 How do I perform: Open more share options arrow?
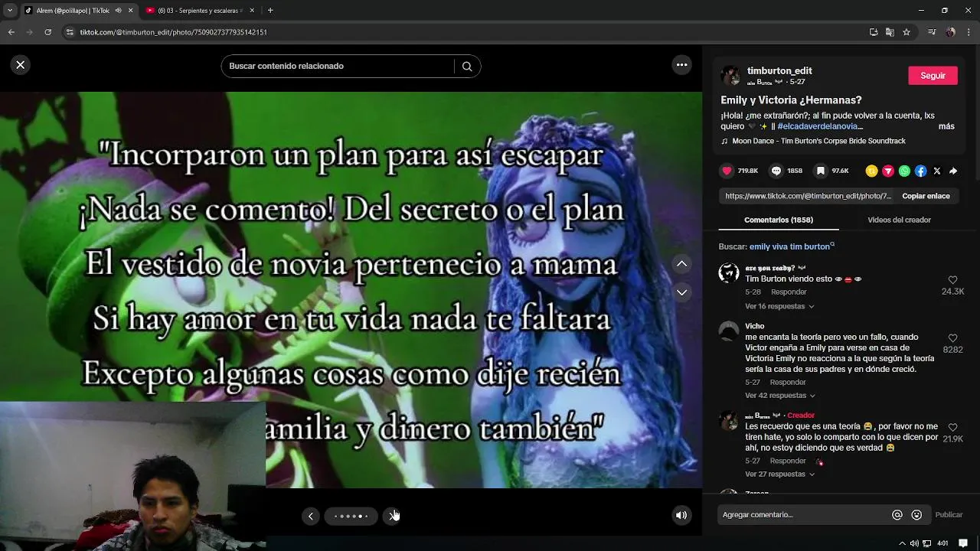[953, 171]
